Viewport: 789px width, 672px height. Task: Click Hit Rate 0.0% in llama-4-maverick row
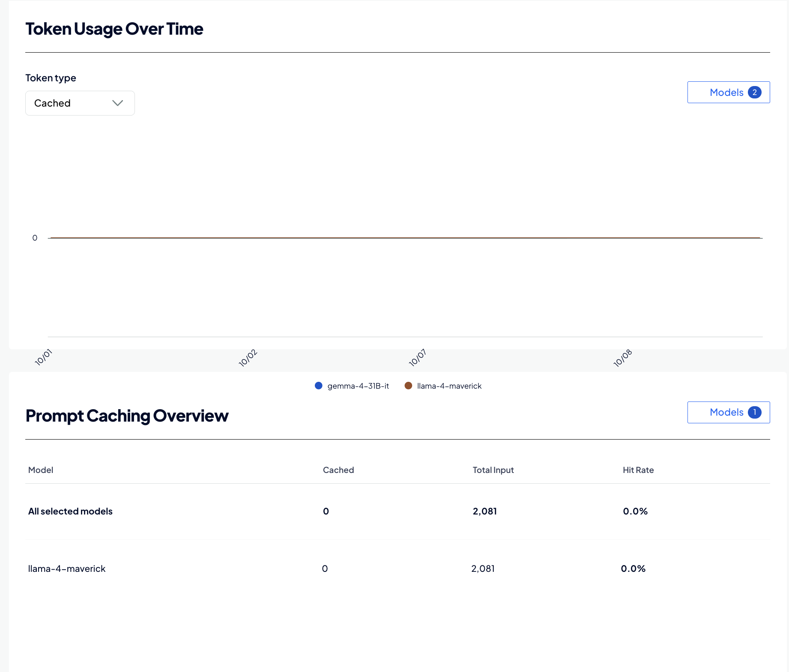click(x=633, y=569)
